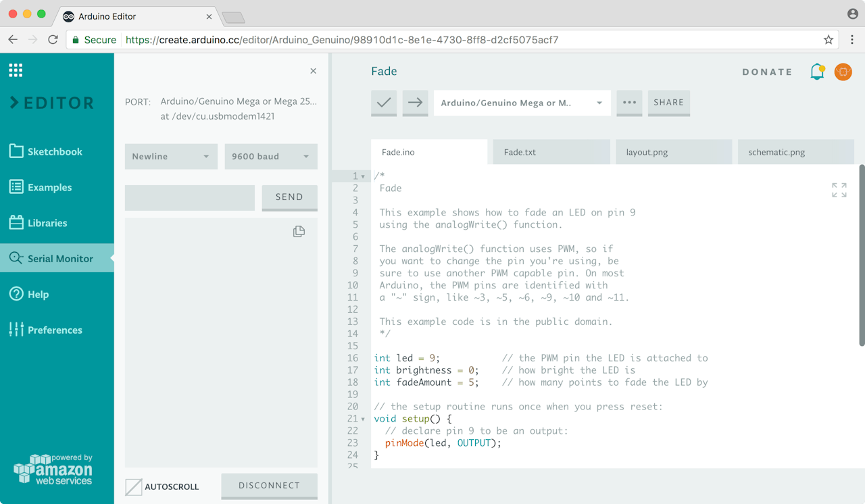Click the DISCONNECT button
The image size is (865, 504).
point(269,486)
